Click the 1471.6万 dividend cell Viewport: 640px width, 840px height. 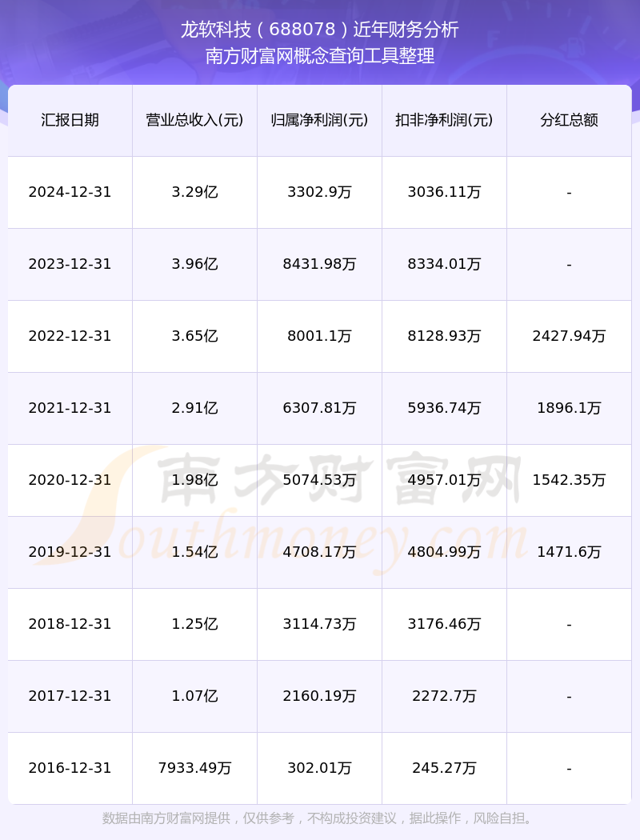(569, 552)
